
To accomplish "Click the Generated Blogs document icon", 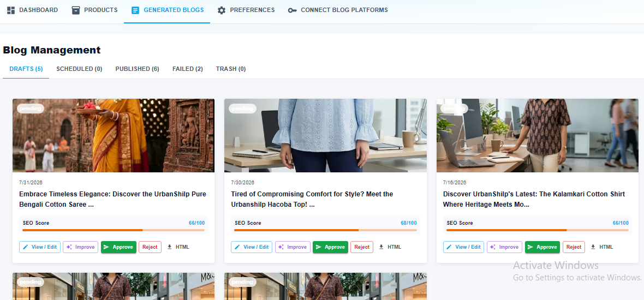I will click(135, 10).
